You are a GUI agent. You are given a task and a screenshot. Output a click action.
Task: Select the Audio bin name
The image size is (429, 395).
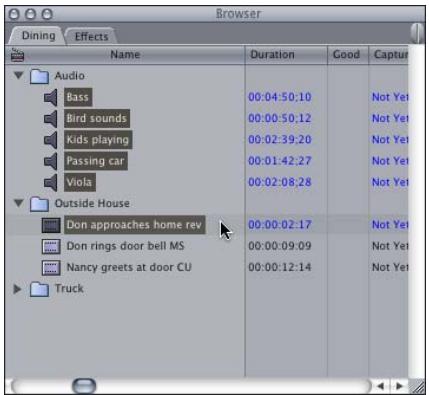69,76
